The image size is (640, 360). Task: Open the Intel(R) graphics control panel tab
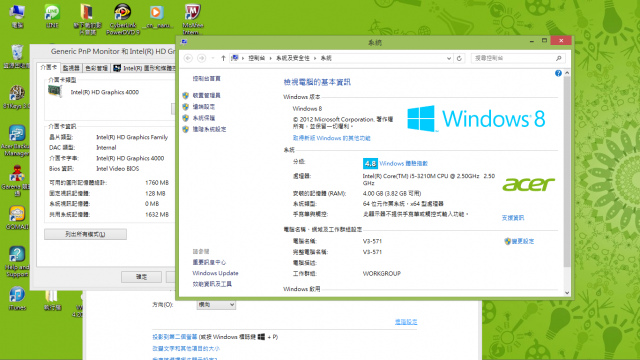pos(144,68)
